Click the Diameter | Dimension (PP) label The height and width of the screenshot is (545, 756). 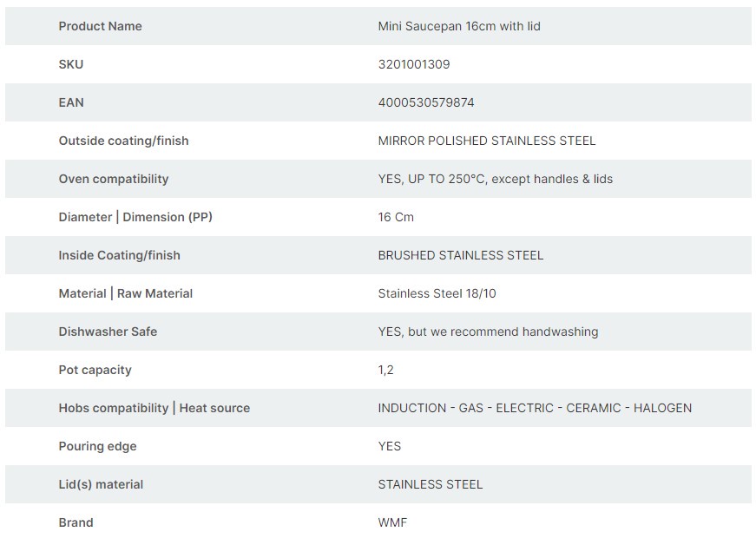[x=135, y=217]
